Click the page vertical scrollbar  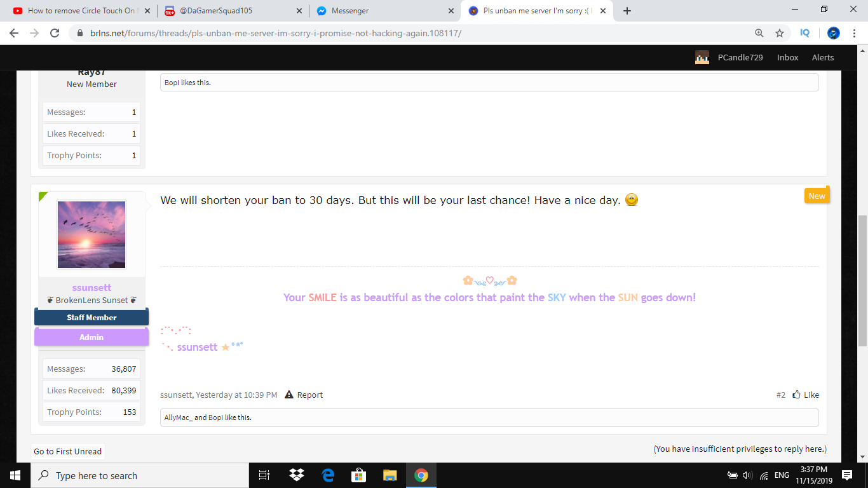pyautogui.click(x=862, y=280)
